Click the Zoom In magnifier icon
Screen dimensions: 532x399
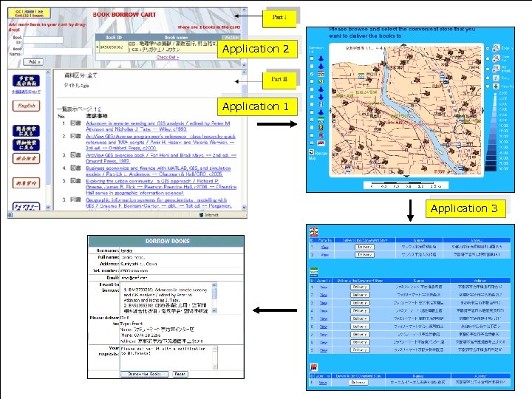496,48
